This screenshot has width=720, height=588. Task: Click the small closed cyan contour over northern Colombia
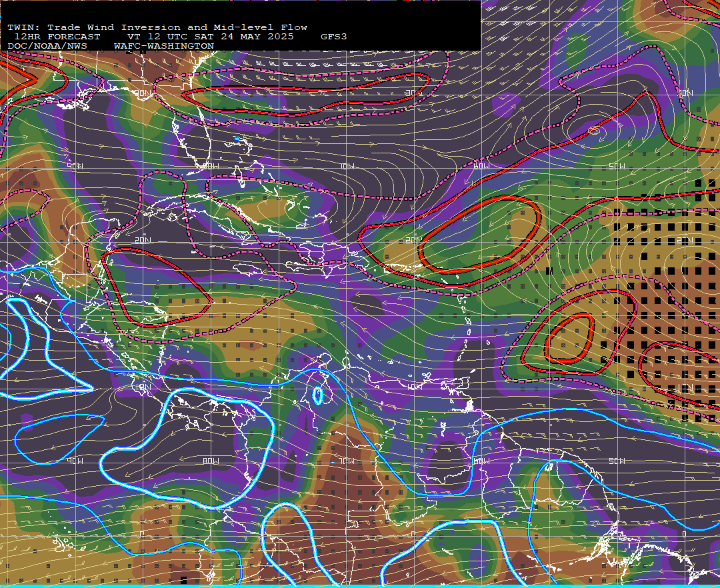tap(318, 396)
